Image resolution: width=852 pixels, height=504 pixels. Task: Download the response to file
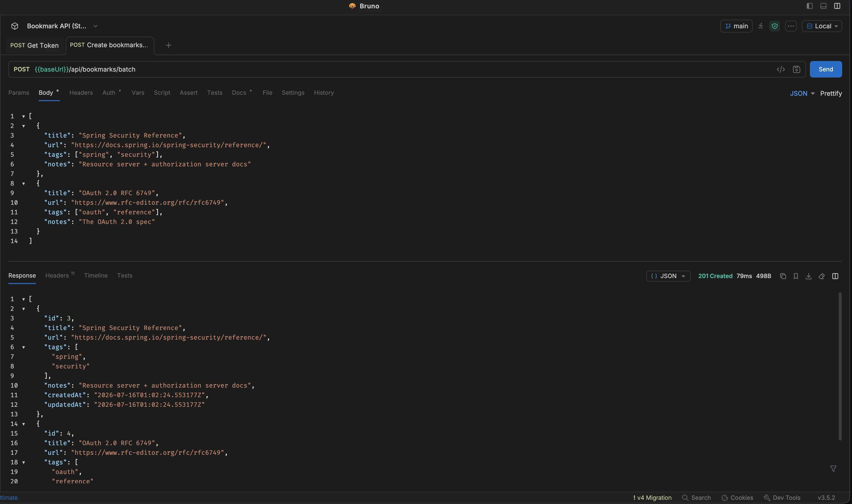pos(808,276)
